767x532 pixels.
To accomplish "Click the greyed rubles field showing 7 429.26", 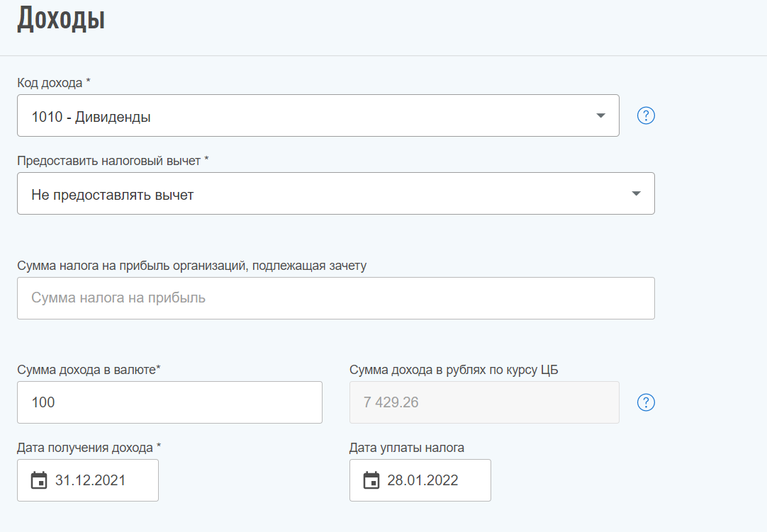I will click(x=483, y=402).
